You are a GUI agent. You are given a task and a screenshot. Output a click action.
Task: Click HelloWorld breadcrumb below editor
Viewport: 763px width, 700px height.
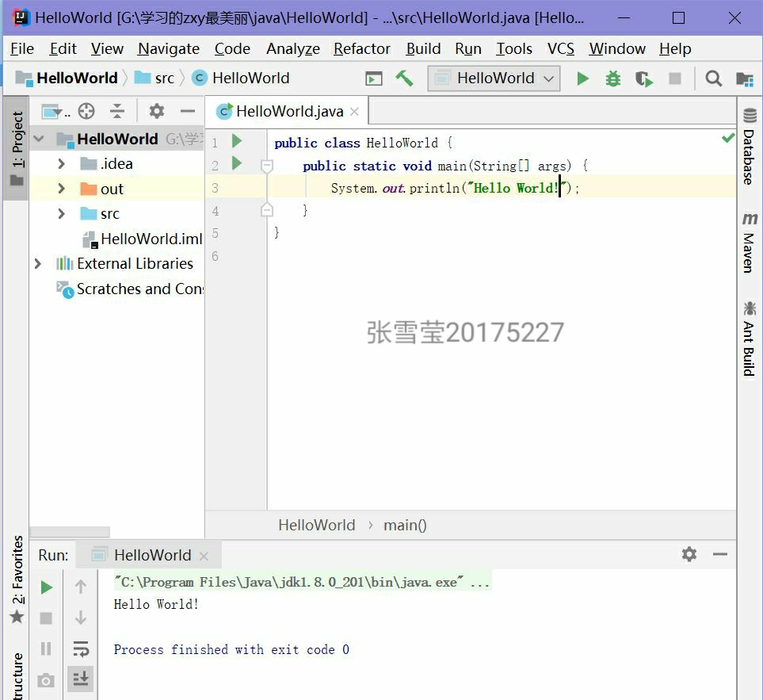pyautogui.click(x=317, y=526)
